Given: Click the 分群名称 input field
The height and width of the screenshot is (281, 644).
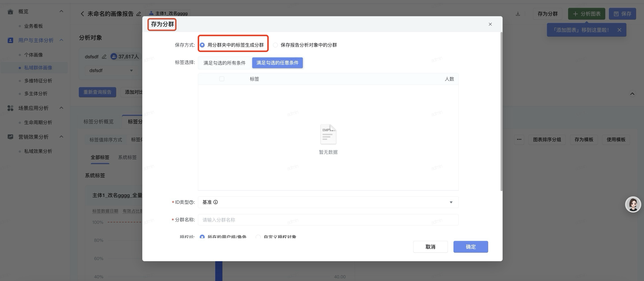Looking at the screenshot, I should (328, 220).
